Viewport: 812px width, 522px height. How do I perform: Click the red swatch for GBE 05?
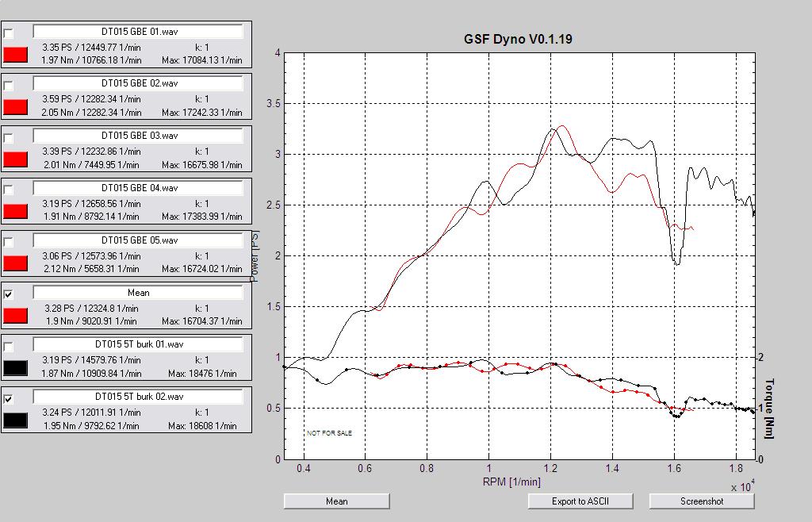tap(15, 263)
